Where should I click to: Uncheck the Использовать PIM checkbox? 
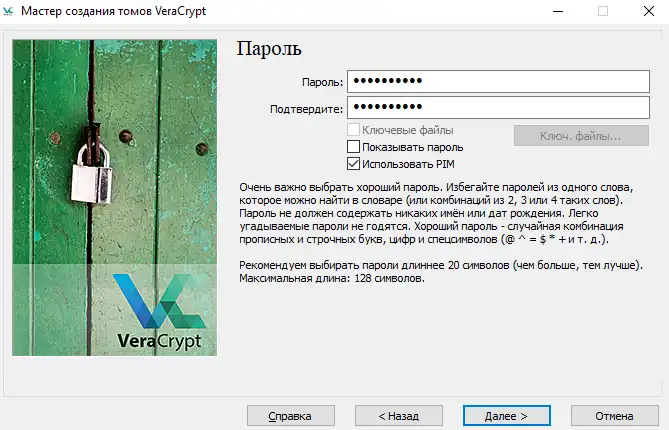pos(353,163)
